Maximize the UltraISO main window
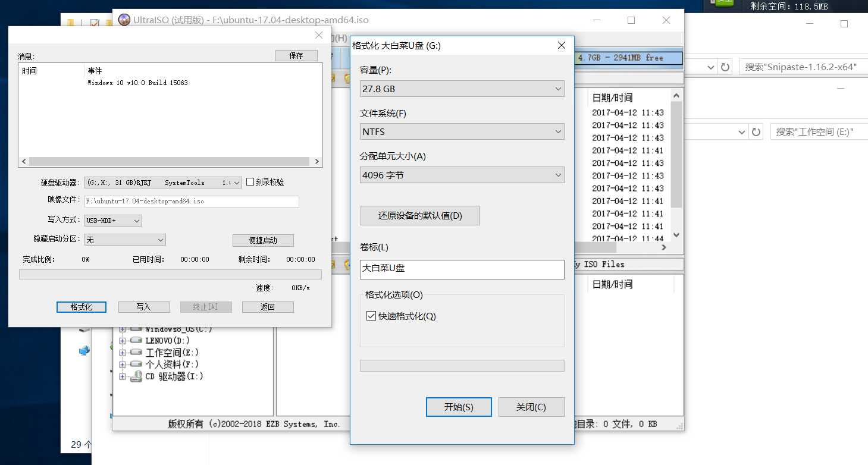The image size is (868, 465). (631, 20)
